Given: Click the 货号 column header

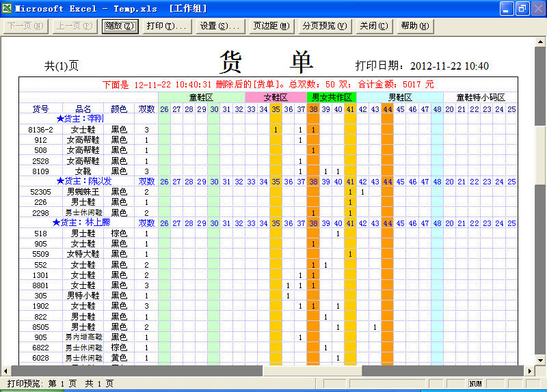Looking at the screenshot, I should [x=40, y=109].
